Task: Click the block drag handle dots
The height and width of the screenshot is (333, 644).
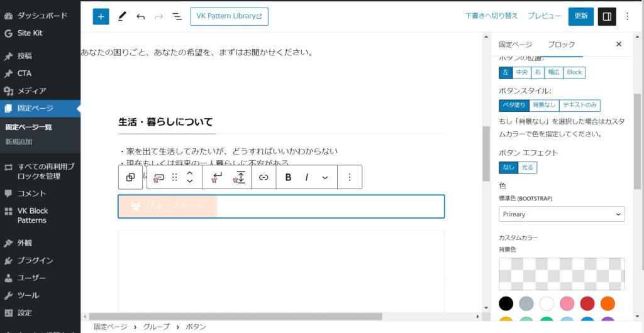Action: 175,177
